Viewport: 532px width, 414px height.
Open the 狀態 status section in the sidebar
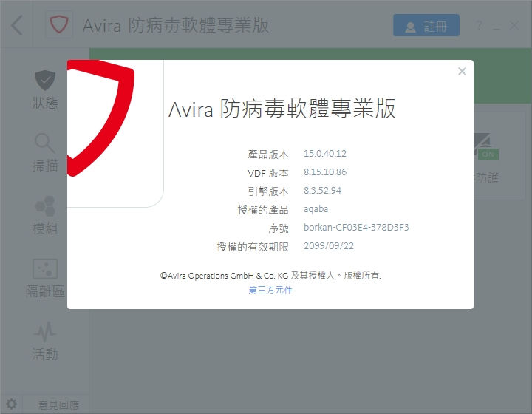(x=44, y=89)
